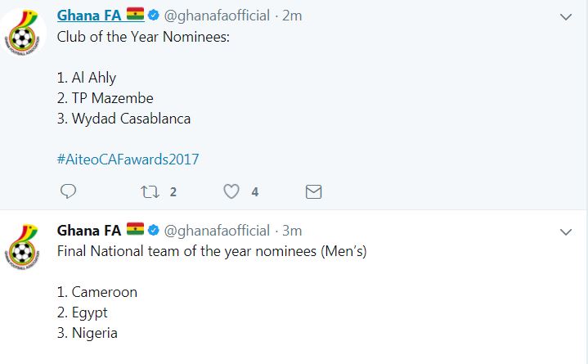The width and height of the screenshot is (588, 364).
Task: Like the Club of the Year Nominees tweet
Action: point(232,191)
